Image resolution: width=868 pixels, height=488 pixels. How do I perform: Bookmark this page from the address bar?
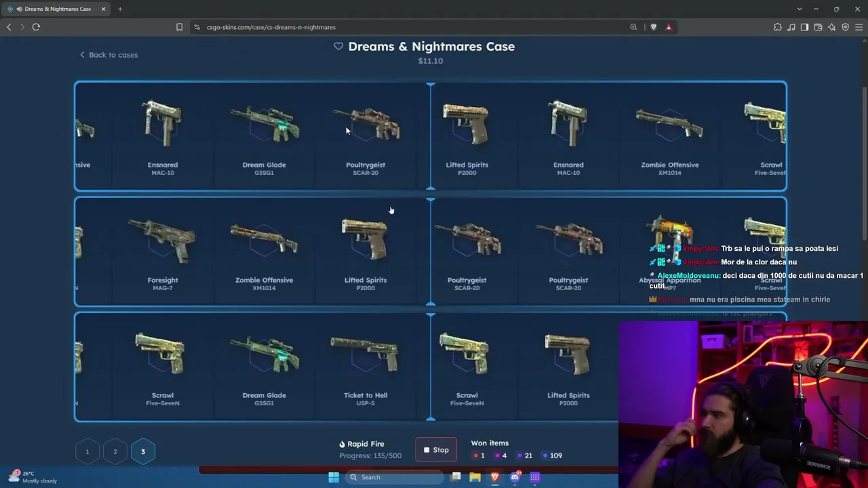click(x=179, y=27)
